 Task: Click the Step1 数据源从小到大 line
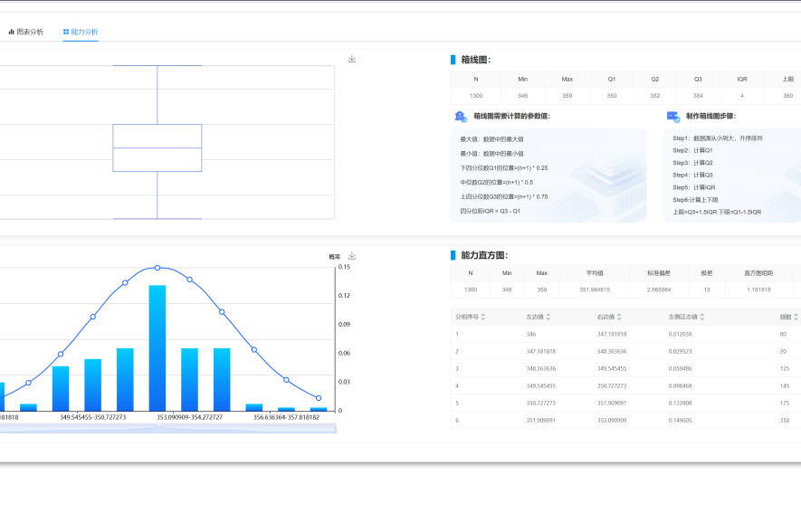pos(717,138)
